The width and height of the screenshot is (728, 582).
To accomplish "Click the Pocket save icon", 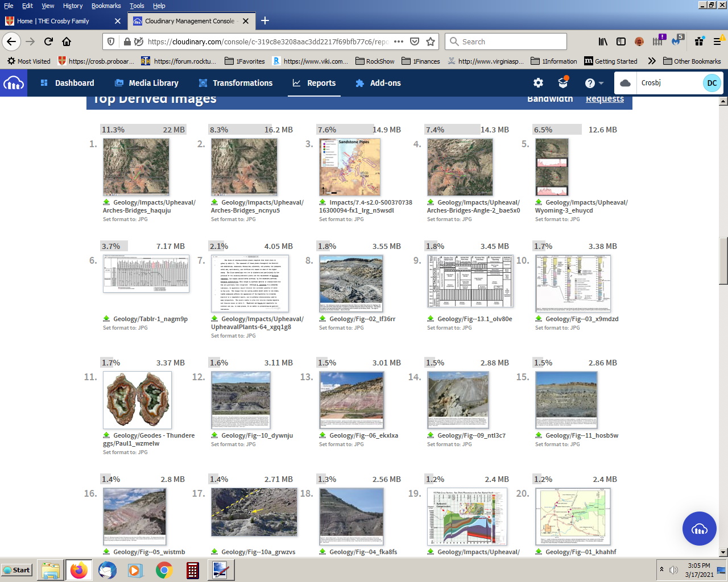I will [415, 41].
